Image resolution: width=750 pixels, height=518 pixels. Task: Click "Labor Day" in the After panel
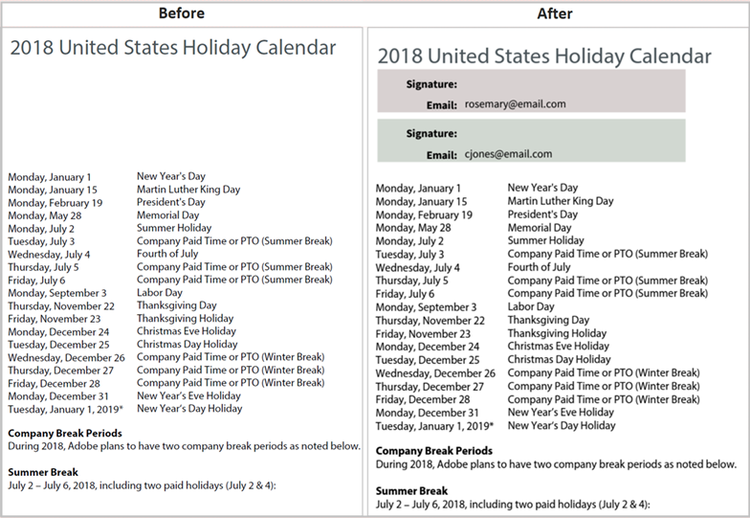coord(531,307)
